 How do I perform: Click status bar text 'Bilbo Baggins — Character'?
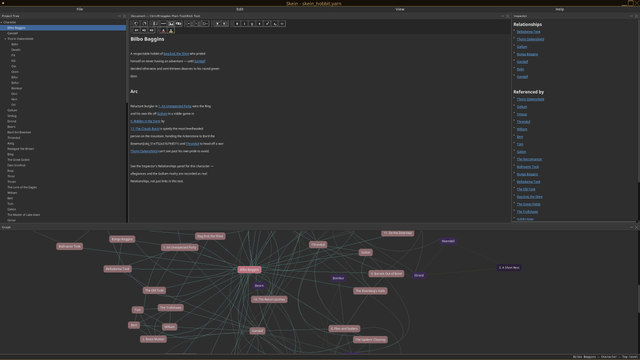tap(595, 357)
